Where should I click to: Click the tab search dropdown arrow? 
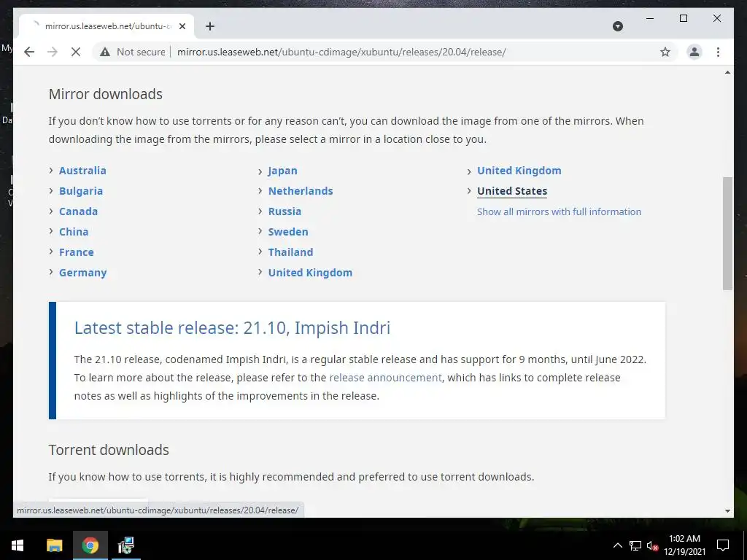(617, 26)
